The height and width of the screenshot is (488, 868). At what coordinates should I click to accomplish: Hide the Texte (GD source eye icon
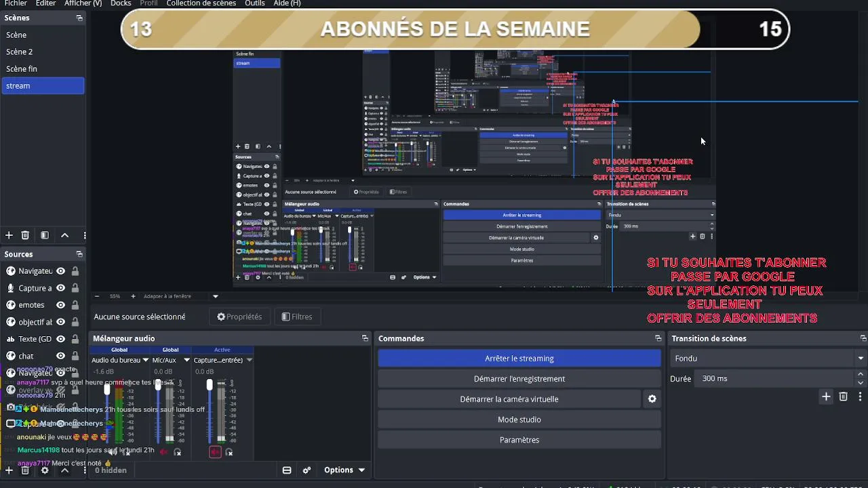click(x=60, y=339)
